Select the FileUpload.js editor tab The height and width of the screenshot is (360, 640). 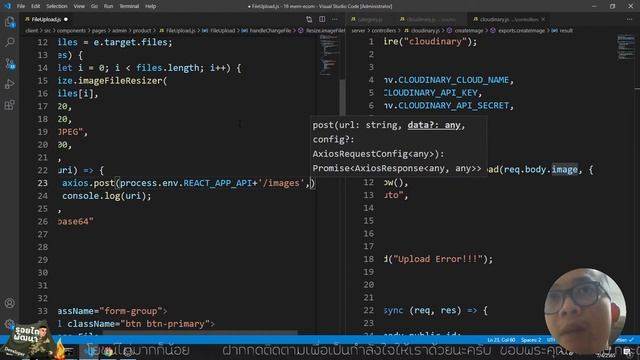[46, 19]
